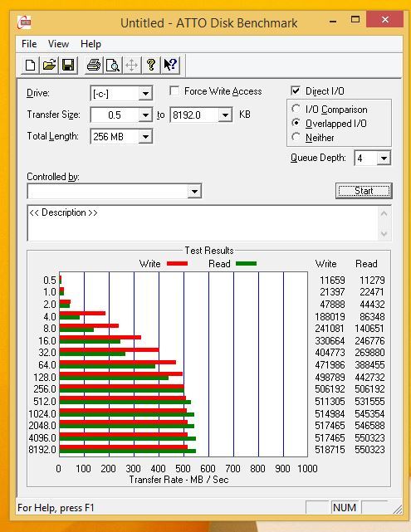Click the Start benchmark button
411x532 pixels.
364,191
